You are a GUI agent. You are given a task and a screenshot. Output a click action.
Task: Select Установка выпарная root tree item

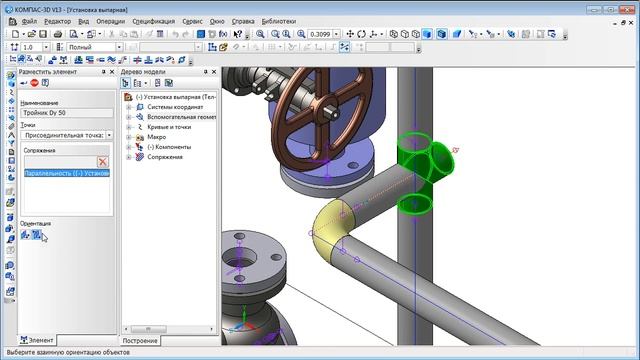(176, 97)
